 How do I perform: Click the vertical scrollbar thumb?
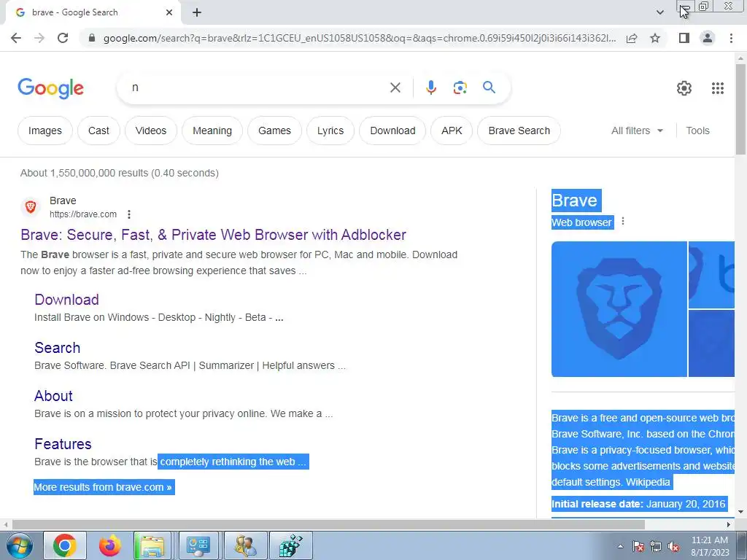[740, 109]
